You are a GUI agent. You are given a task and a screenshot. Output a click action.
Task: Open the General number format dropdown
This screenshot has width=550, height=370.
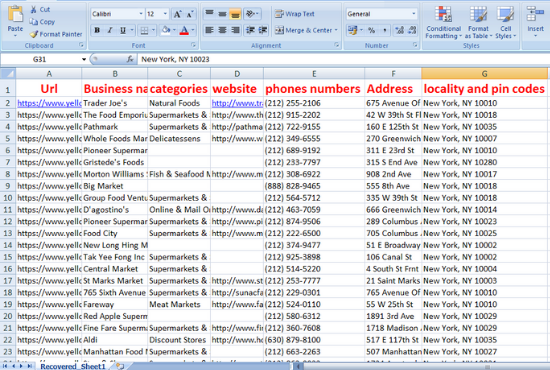414,14
